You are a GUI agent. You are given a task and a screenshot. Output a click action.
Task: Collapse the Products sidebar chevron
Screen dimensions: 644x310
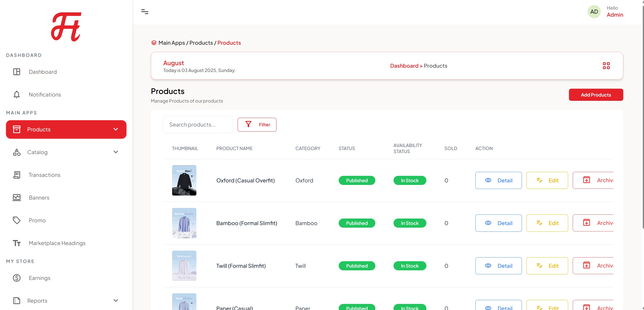(116, 129)
